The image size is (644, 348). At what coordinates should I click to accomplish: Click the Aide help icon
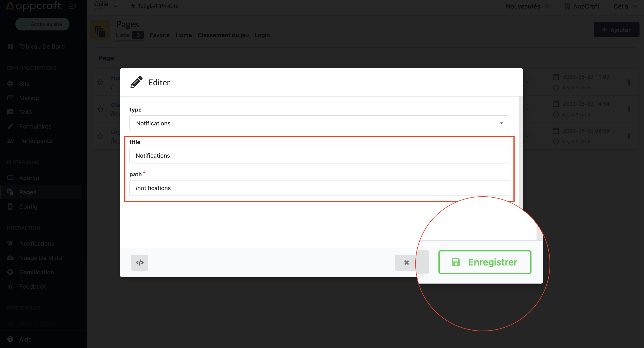click(x=10, y=339)
